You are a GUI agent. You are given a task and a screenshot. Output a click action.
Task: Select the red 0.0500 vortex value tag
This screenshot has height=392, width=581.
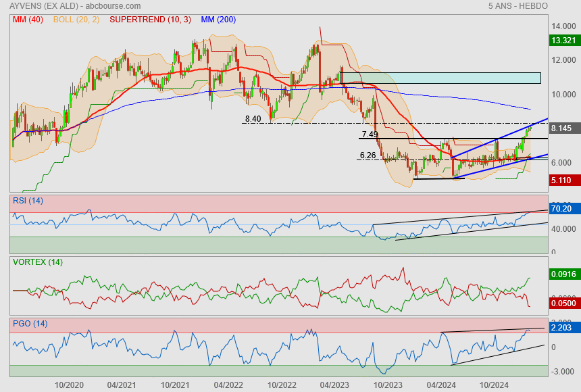pyautogui.click(x=563, y=303)
